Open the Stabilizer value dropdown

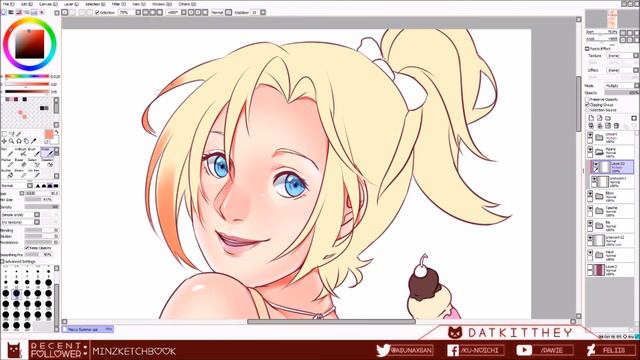pos(263,13)
